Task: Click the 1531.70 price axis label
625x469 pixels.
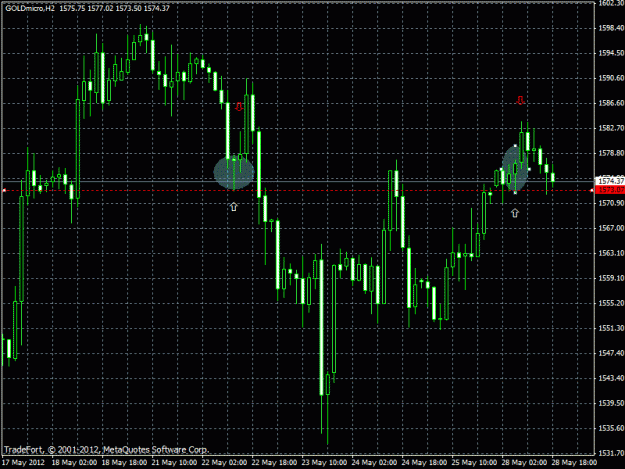Action: click(611, 453)
